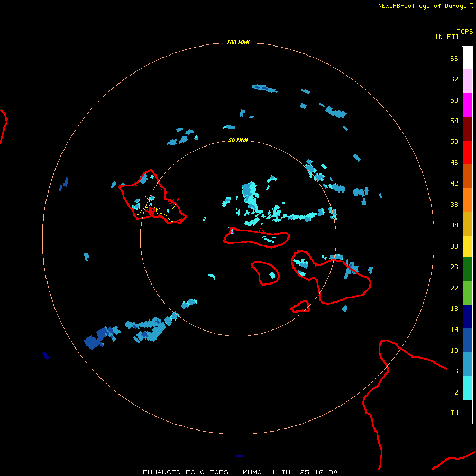The width and height of the screenshot is (476, 476).
Task: Click the [K FT] units label
Action: click(447, 36)
